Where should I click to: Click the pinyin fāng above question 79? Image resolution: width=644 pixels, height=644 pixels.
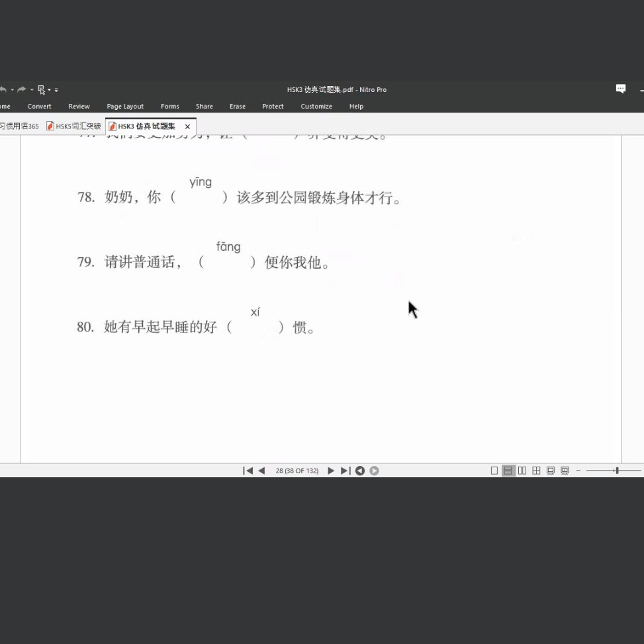pos(228,247)
